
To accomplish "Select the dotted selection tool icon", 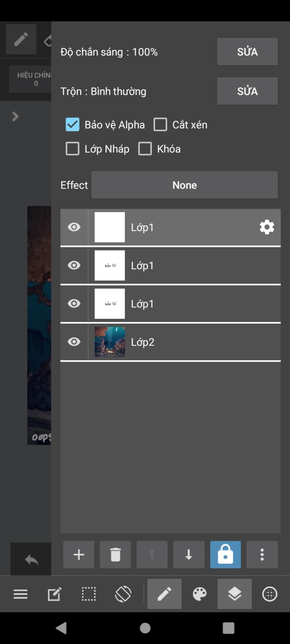I will 89,594.
